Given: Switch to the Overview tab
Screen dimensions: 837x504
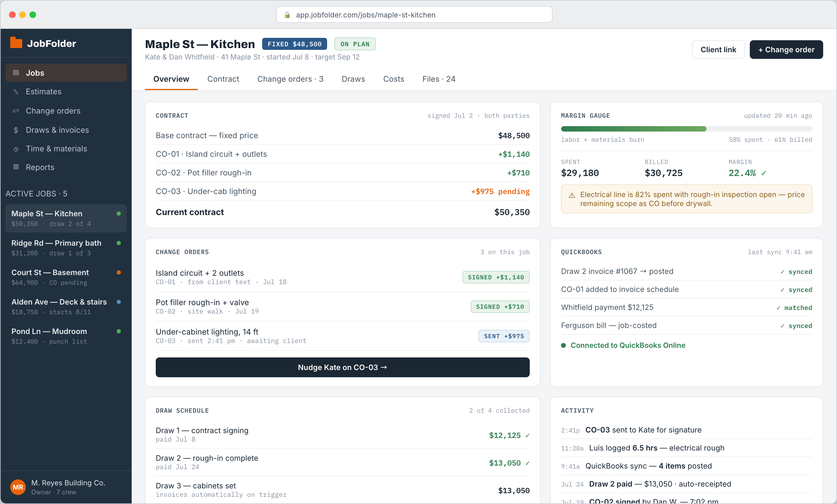Looking at the screenshot, I should point(171,79).
